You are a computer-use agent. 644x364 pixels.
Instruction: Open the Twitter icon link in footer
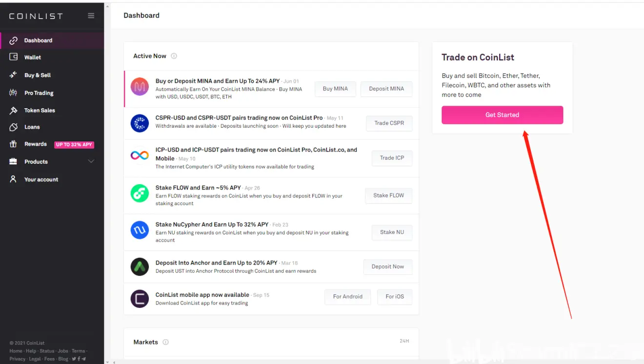click(74, 359)
